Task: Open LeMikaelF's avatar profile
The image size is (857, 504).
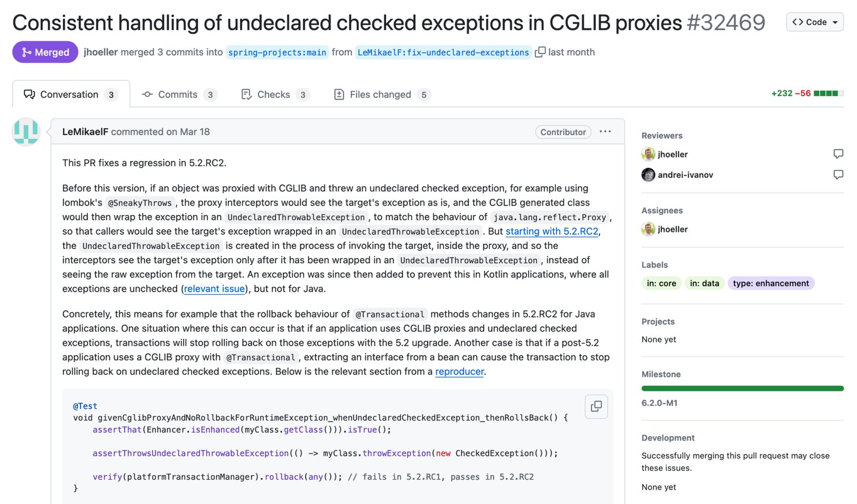Action: (x=26, y=132)
